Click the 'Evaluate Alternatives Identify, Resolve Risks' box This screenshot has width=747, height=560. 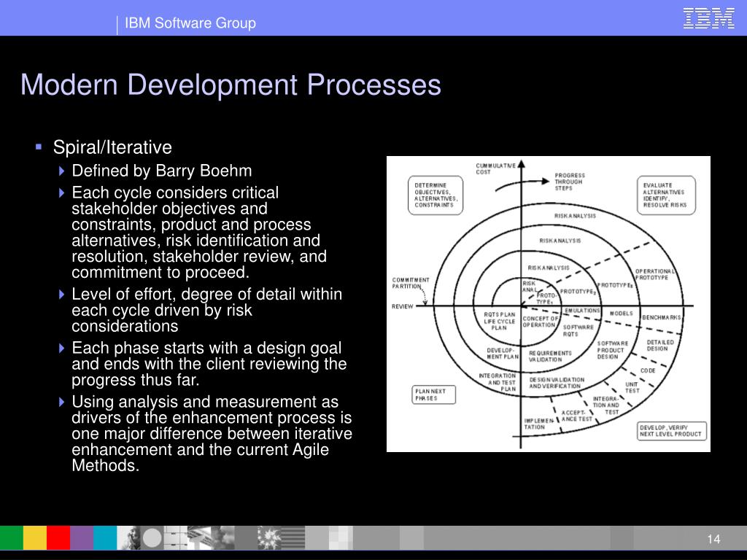point(666,195)
